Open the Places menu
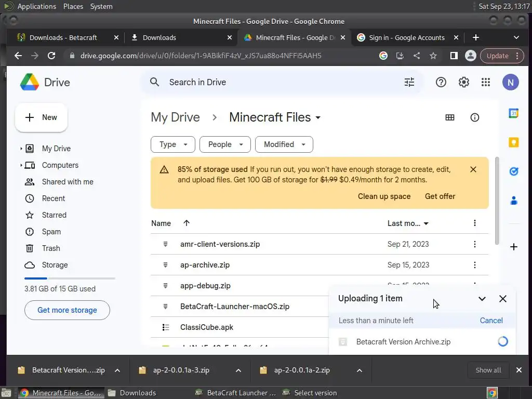The image size is (532, 399). [73, 6]
